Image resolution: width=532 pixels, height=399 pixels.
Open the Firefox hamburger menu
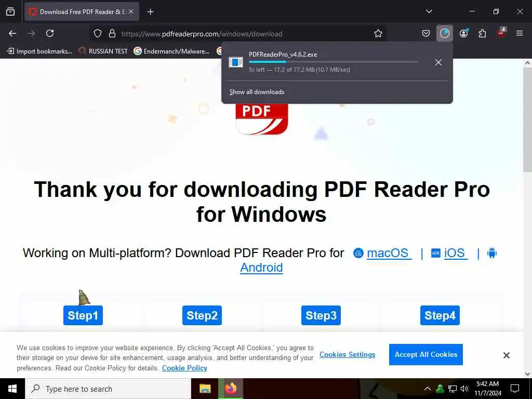520,33
